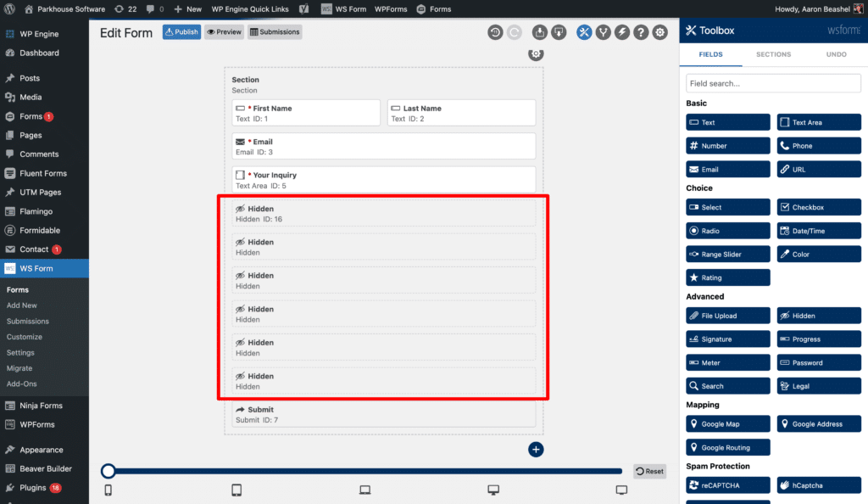The height and width of the screenshot is (504, 868).
Task: Click the actions lightning bolt icon
Action: (623, 31)
